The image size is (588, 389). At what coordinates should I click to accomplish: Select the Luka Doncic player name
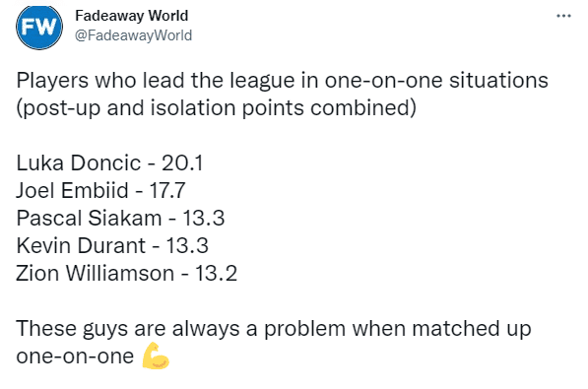[x=79, y=163]
